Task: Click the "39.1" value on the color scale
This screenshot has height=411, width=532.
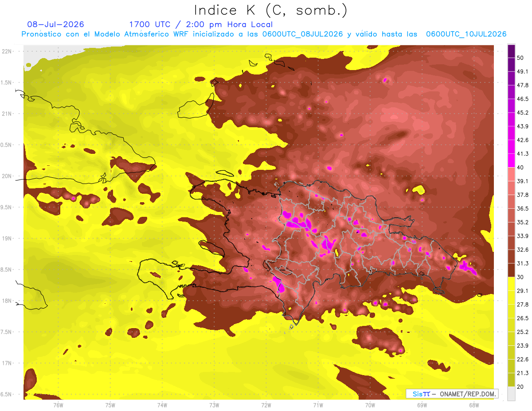Action: click(x=523, y=181)
